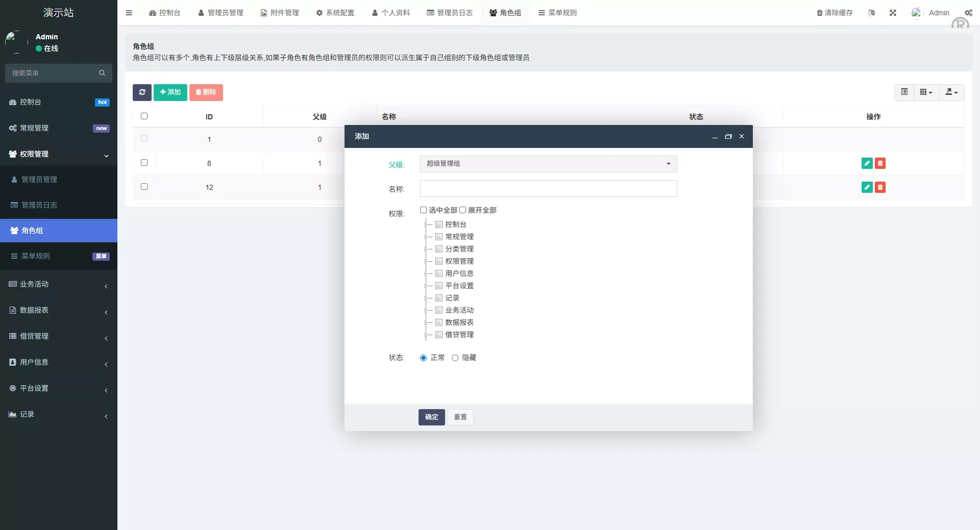Edit the role with ID 8

click(x=866, y=163)
